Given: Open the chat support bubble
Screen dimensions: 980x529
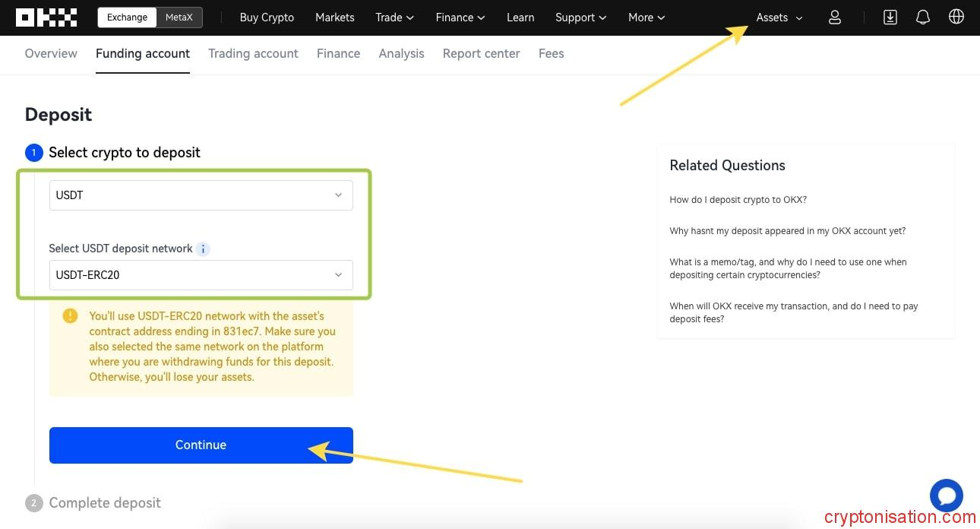Looking at the screenshot, I should [946, 496].
